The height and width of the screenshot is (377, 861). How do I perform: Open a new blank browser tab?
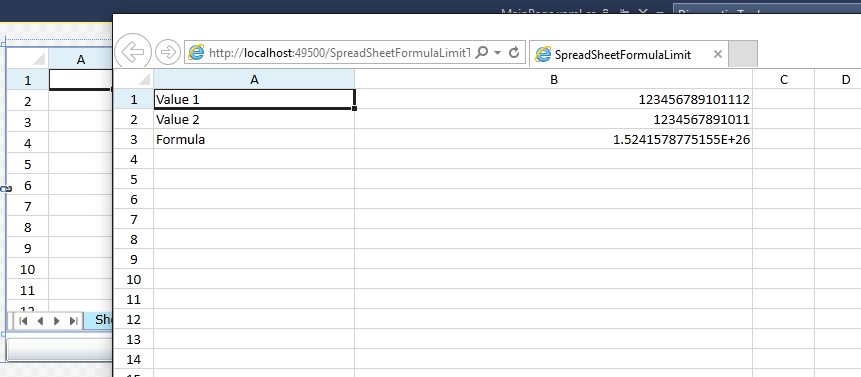[x=743, y=54]
